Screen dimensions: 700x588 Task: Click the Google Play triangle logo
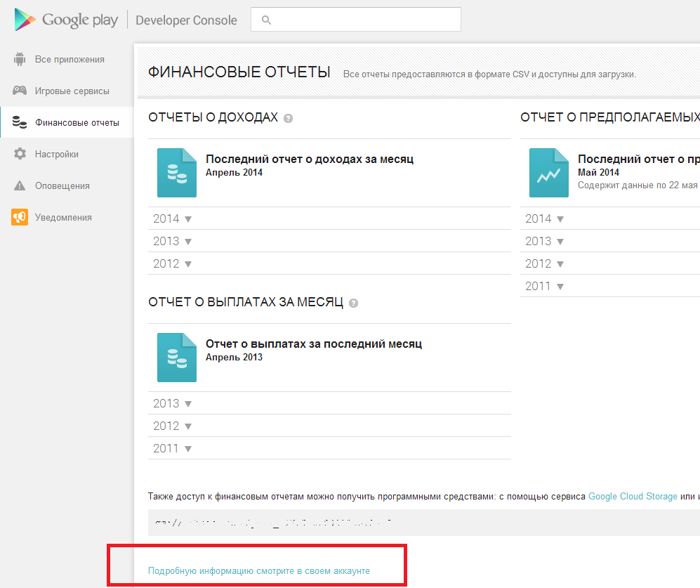click(22, 19)
